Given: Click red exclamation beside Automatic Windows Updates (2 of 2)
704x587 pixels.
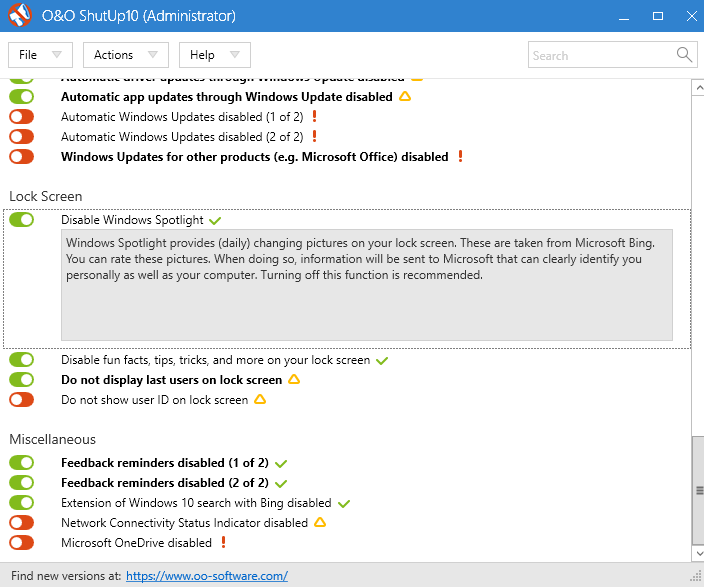Looking at the screenshot, I should pyautogui.click(x=314, y=136).
